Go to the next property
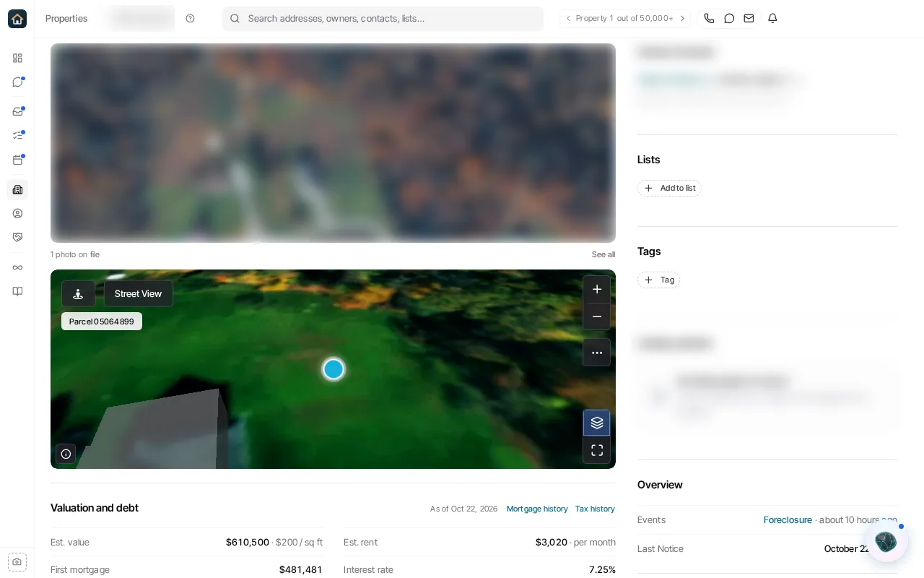Image resolution: width=924 pixels, height=578 pixels. tap(682, 19)
